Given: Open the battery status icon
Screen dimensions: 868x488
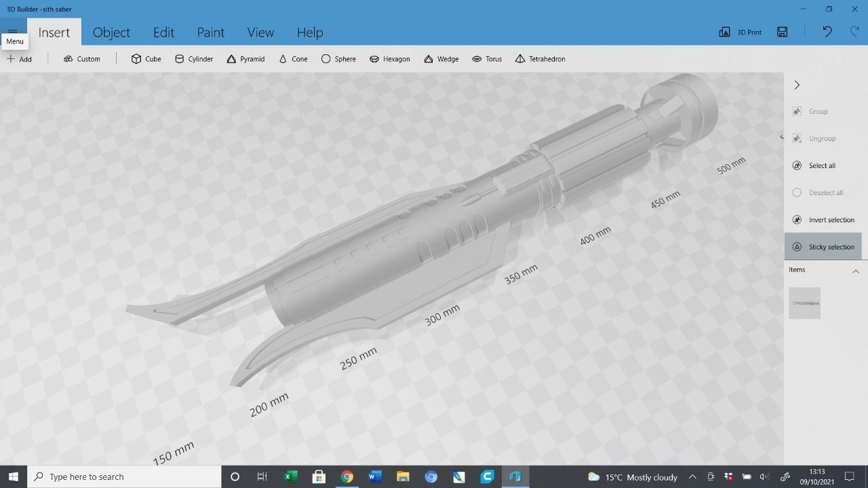Looking at the screenshot, I should tap(747, 477).
